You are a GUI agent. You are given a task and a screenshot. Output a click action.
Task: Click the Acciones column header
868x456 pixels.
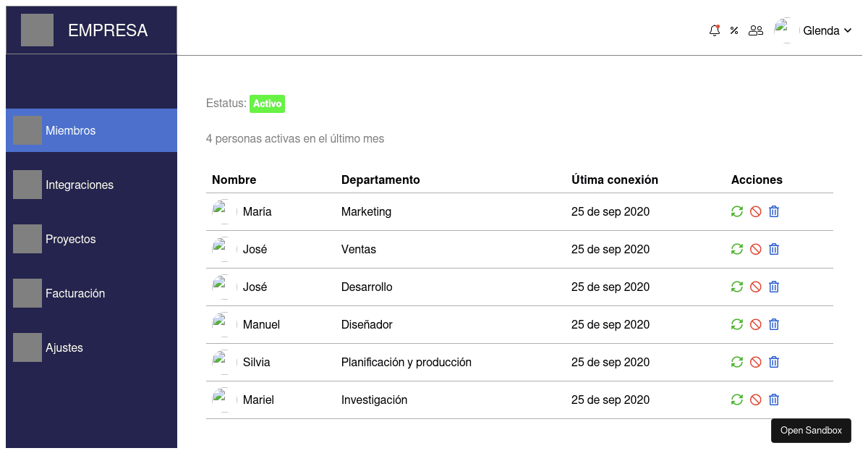(757, 180)
